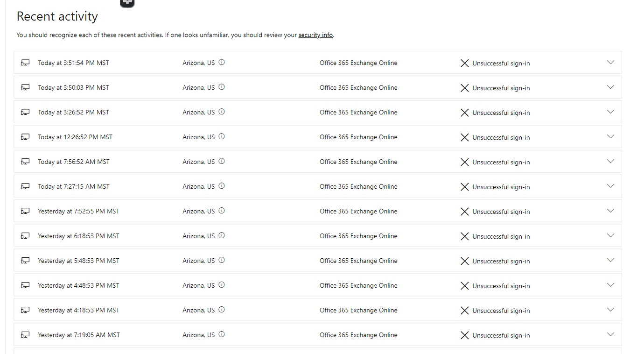Viewport: 644px width, 354px height.
Task: Expand the details of today's 3:51:54 PM activity
Action: [610, 62]
